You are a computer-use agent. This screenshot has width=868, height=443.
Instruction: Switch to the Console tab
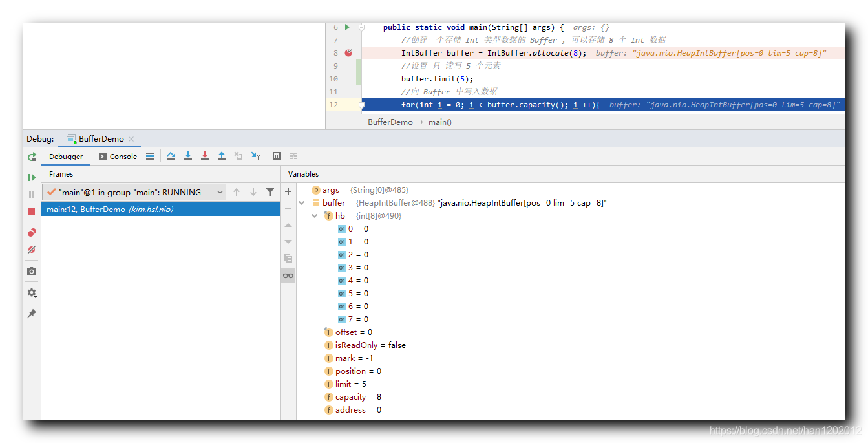[x=118, y=157]
